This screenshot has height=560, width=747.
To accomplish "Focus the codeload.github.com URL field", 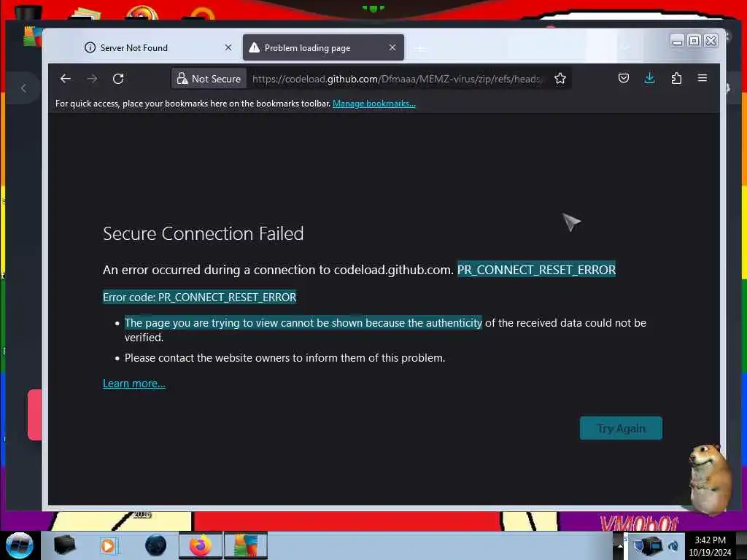I will pos(396,79).
